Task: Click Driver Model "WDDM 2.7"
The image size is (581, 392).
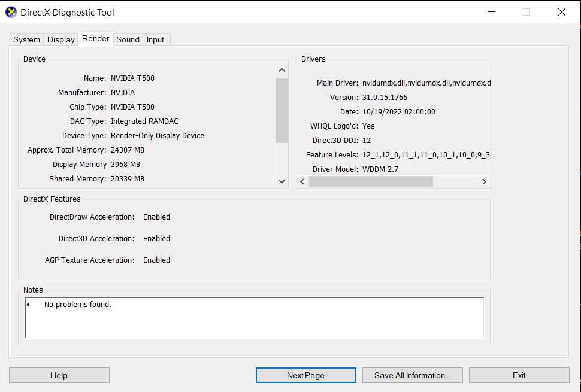Action: [380, 169]
